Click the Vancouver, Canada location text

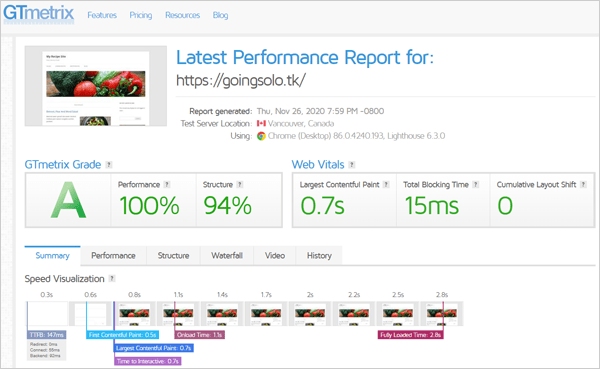[301, 124]
